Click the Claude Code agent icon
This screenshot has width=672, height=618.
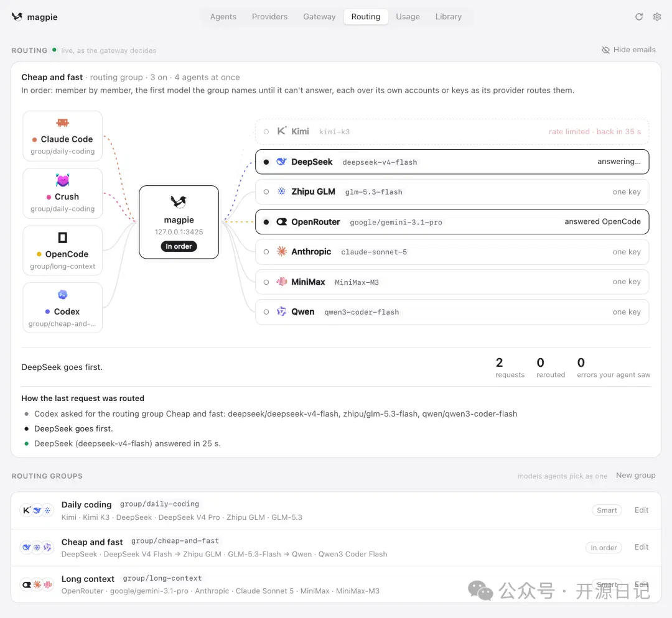[x=63, y=123]
